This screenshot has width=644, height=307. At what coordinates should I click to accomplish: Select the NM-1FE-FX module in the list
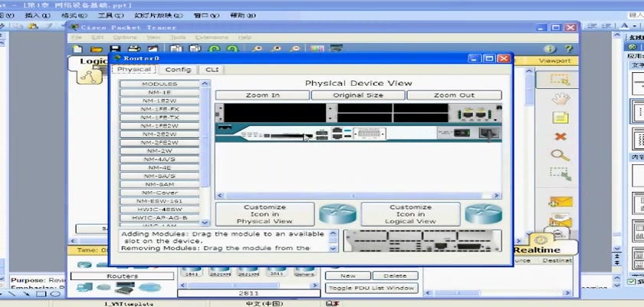159,109
